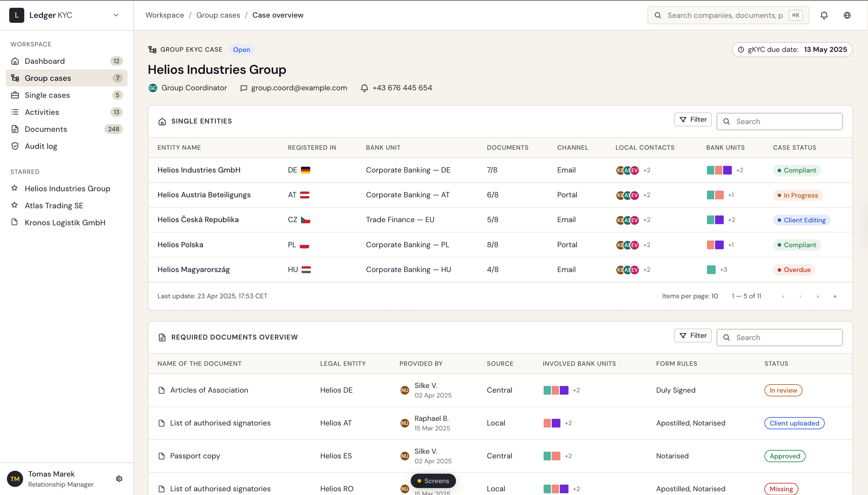Click the Activities list icon
The width and height of the screenshot is (868, 495).
pyautogui.click(x=15, y=112)
